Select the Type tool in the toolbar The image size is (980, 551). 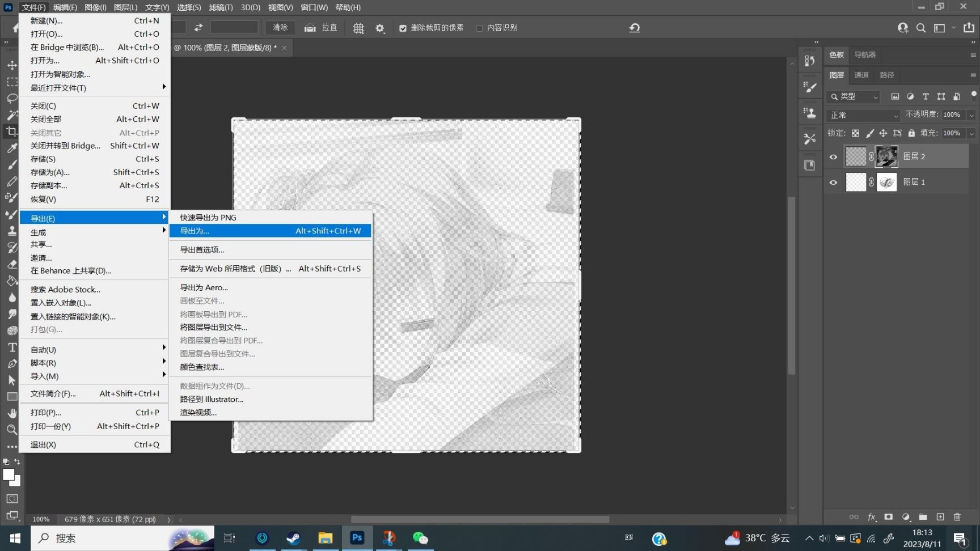12,347
